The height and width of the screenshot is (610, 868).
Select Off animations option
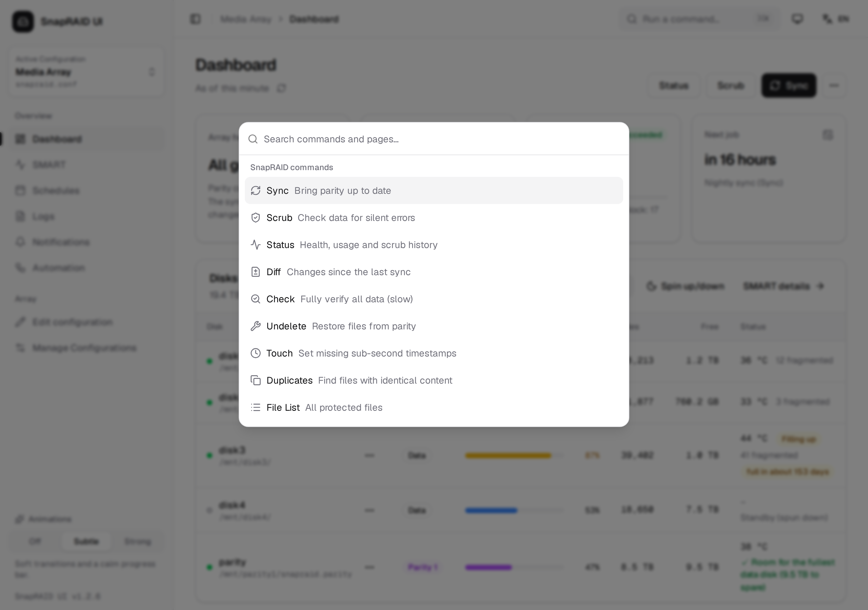pos(35,541)
